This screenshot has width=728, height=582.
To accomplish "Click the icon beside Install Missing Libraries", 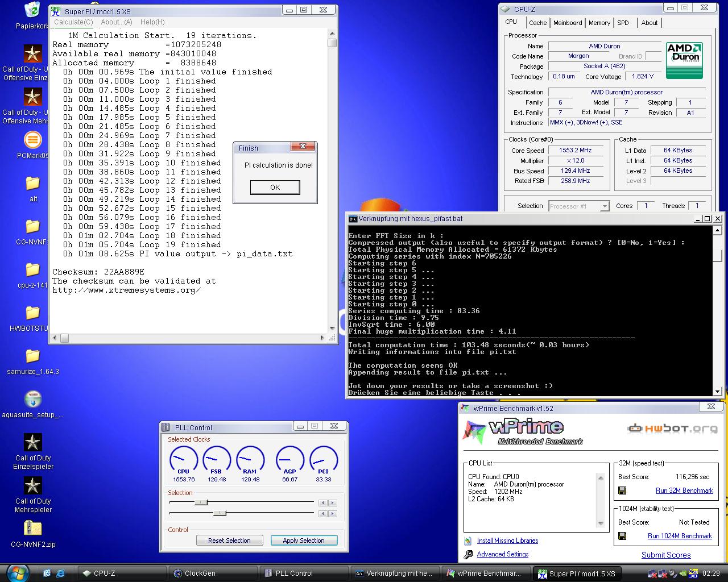I will [x=468, y=541].
